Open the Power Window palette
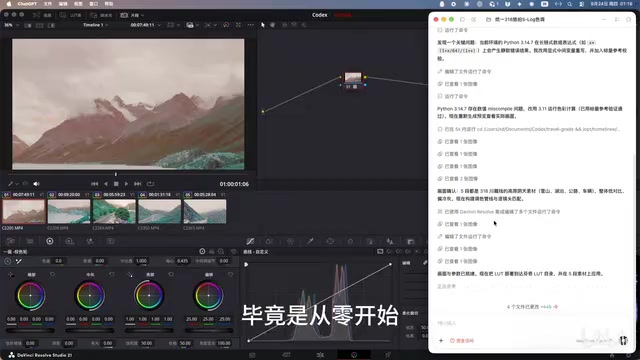 pyautogui.click(x=330, y=241)
